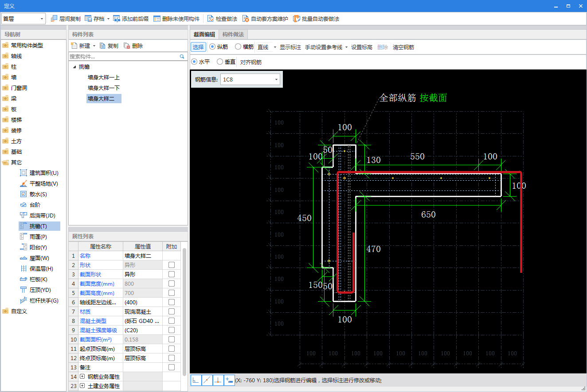Click the 删除 icon in component list
Viewport: 587px width, 392px height.
tap(127, 46)
